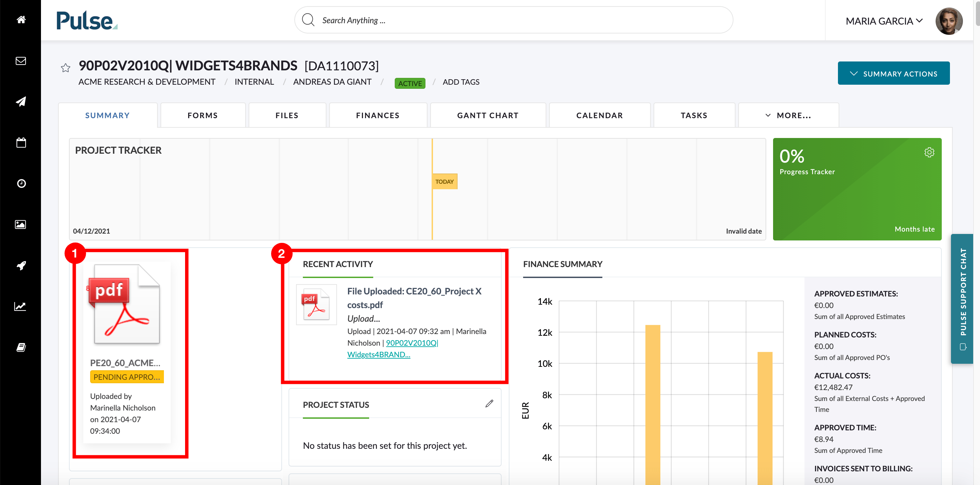This screenshot has width=980, height=485.
Task: Click the Approved Estimates label
Action: 856,294
